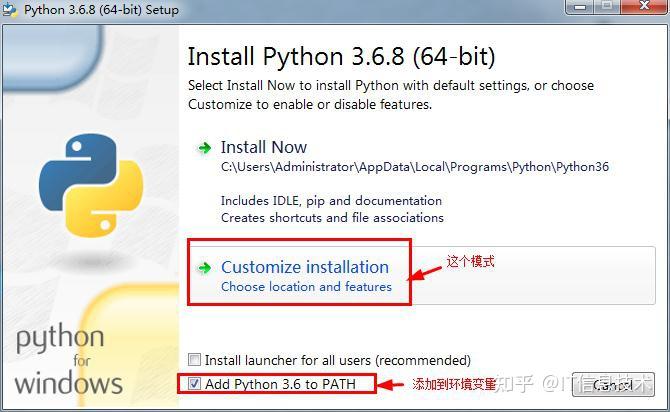Click the blue and yellow Python logo
This screenshot has height=412, width=670.
(x=91, y=185)
